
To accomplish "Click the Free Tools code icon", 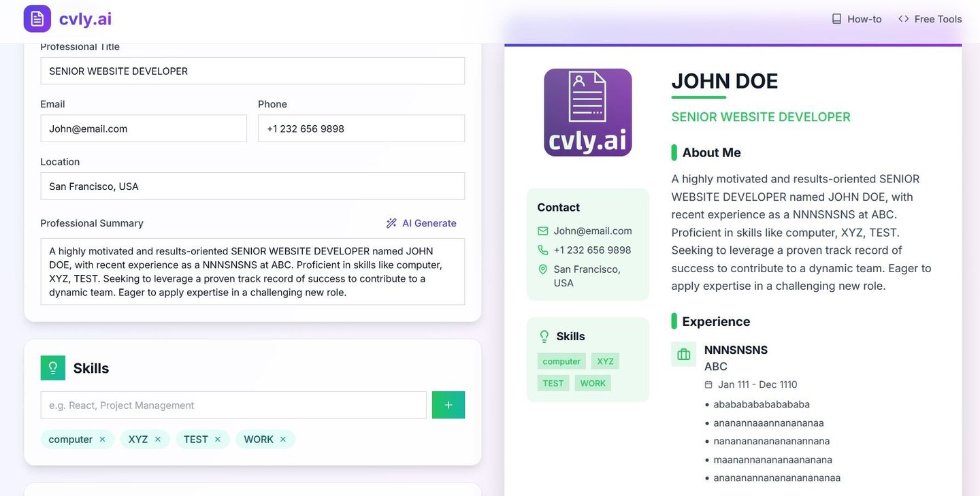I will pos(904,19).
